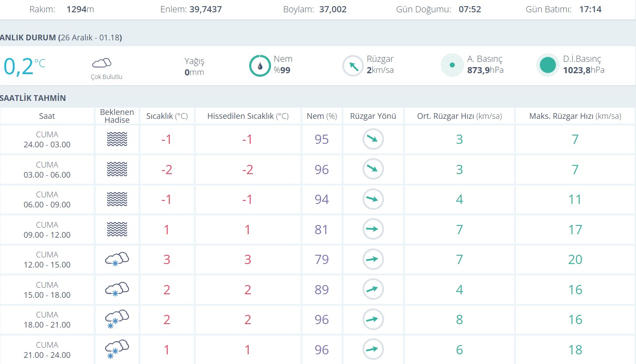Click wind direction arrow in 03.00 - 06.00 row
Image resolution: width=636 pixels, height=364 pixels.
click(x=373, y=169)
